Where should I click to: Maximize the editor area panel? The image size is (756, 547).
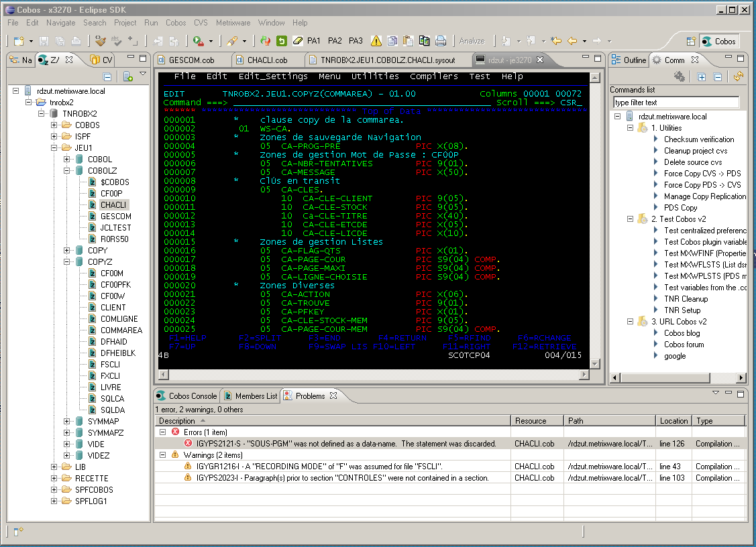tap(598, 58)
